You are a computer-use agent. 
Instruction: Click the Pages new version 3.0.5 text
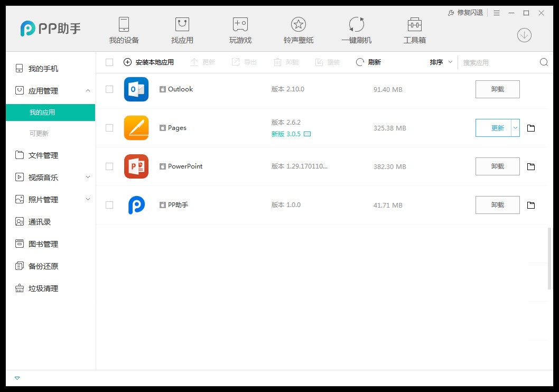286,134
